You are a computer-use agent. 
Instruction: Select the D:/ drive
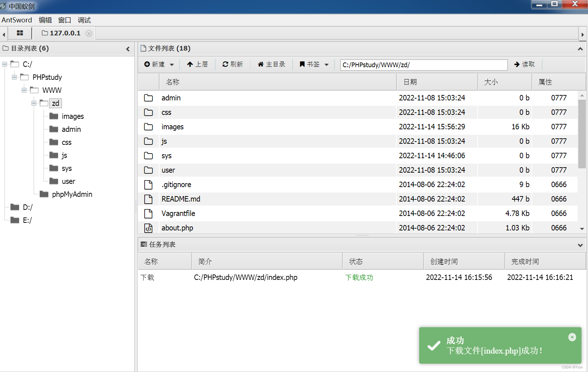28,207
